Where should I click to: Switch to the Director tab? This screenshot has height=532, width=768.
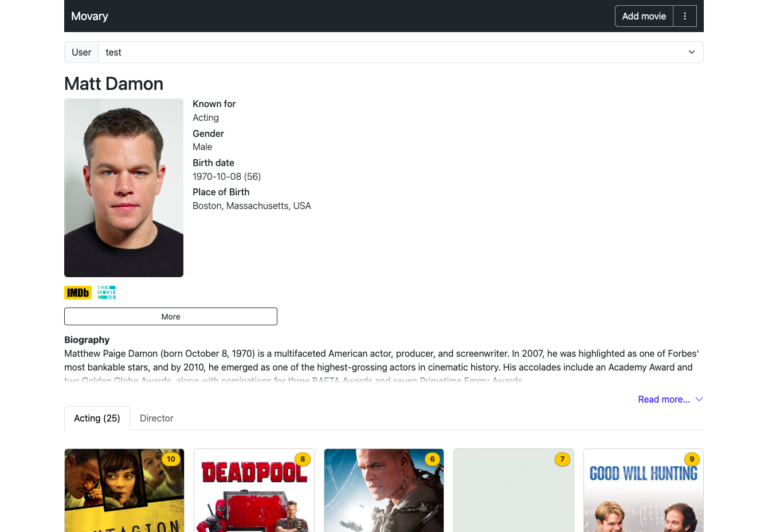click(156, 418)
